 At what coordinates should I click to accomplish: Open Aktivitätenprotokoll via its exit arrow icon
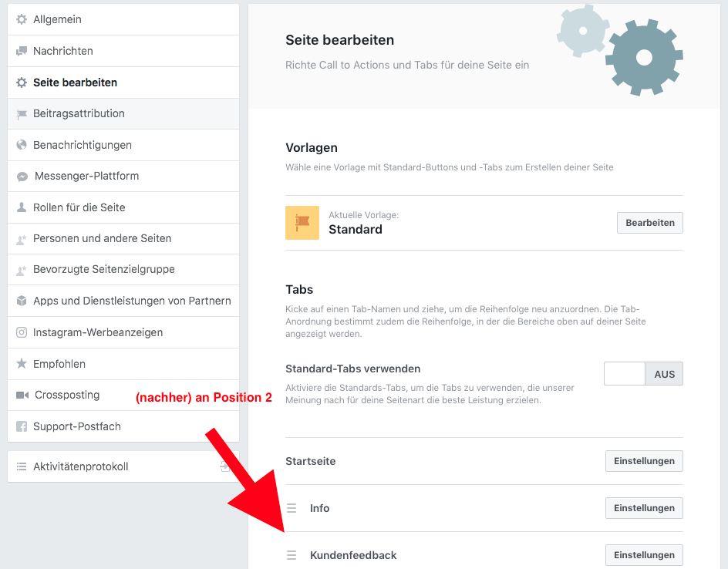224,466
